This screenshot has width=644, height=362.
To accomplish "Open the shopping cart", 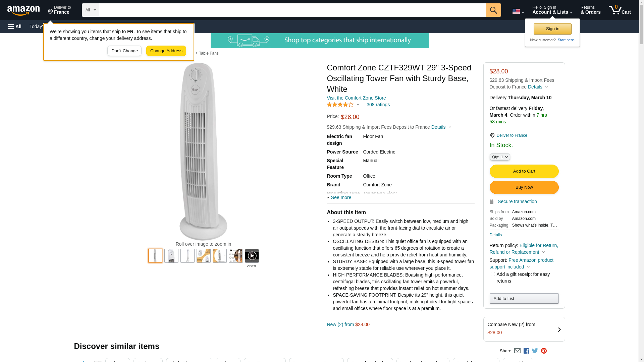I will coord(620,10).
